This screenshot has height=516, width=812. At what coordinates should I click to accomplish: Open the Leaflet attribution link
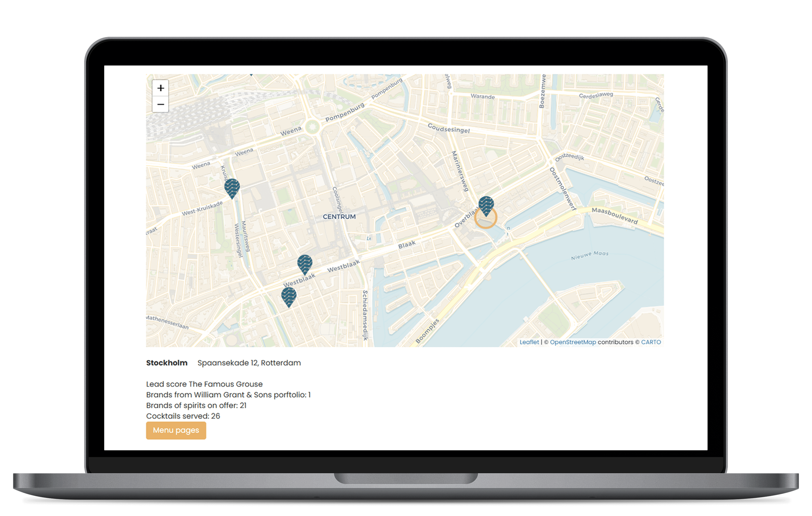point(529,342)
